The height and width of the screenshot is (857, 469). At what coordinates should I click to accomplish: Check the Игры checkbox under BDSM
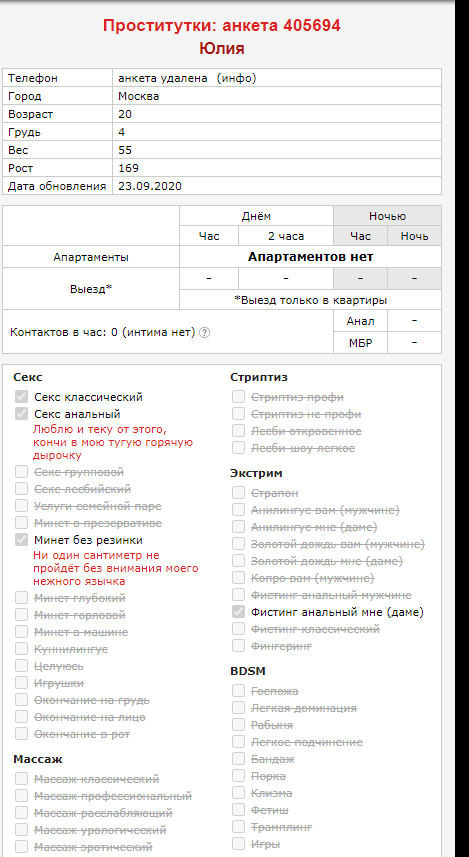tap(238, 843)
